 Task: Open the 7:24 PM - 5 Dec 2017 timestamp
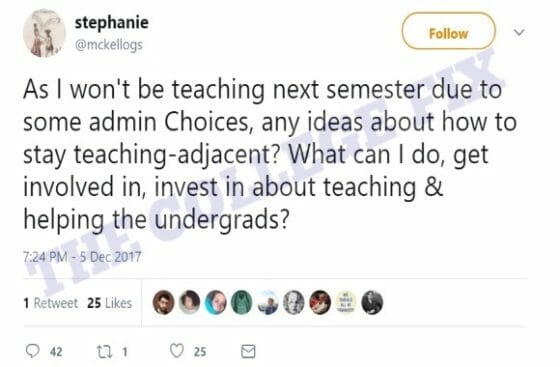[82, 257]
